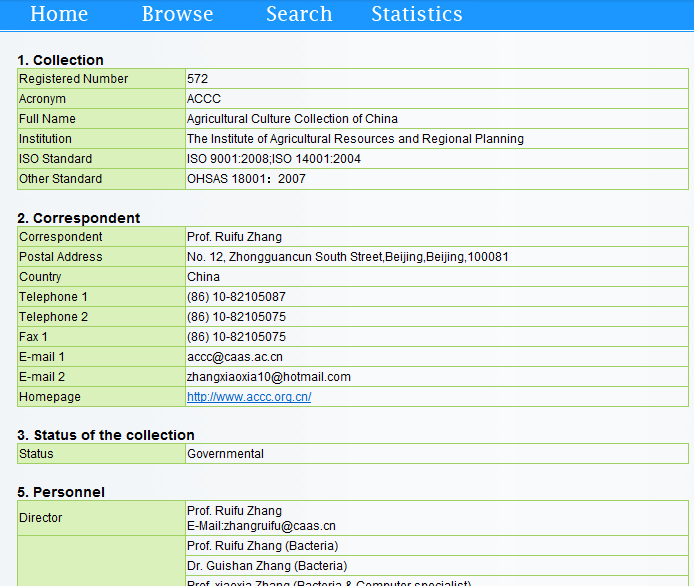The height and width of the screenshot is (586, 694).
Task: Click the 'ISO 9001:2008;ISO 14001:2004' value
Action: 274,158
